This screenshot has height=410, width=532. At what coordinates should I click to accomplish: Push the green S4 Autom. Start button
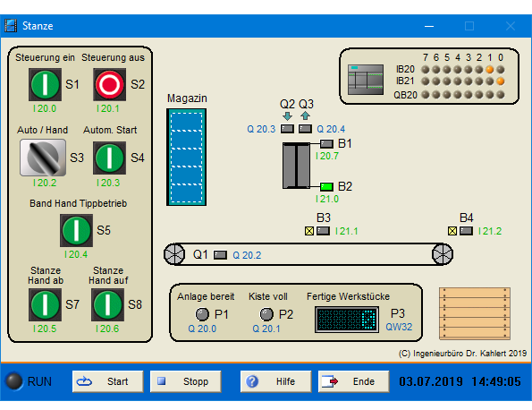click(x=110, y=158)
